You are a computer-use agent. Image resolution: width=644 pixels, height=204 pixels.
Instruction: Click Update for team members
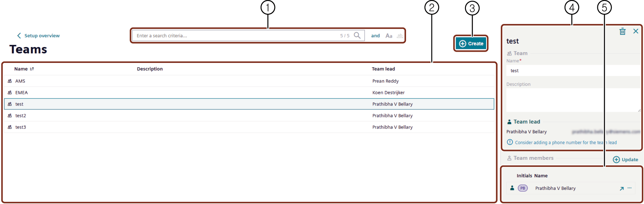tap(625, 159)
